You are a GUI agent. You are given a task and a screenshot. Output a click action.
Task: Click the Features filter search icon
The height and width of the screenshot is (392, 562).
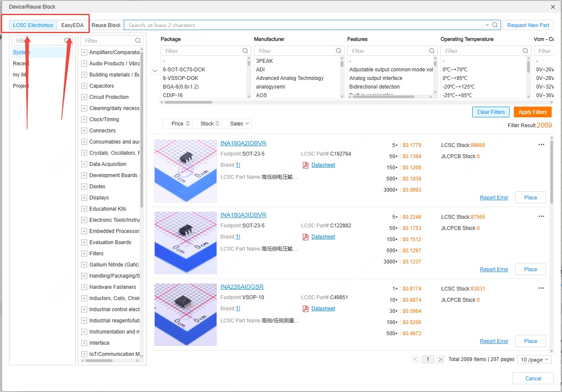pyautogui.click(x=432, y=51)
